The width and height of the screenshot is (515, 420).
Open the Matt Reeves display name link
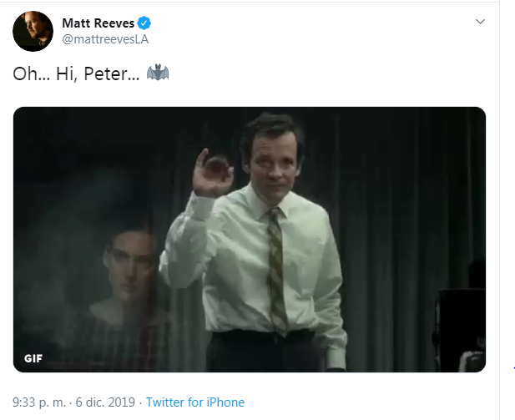(98, 23)
